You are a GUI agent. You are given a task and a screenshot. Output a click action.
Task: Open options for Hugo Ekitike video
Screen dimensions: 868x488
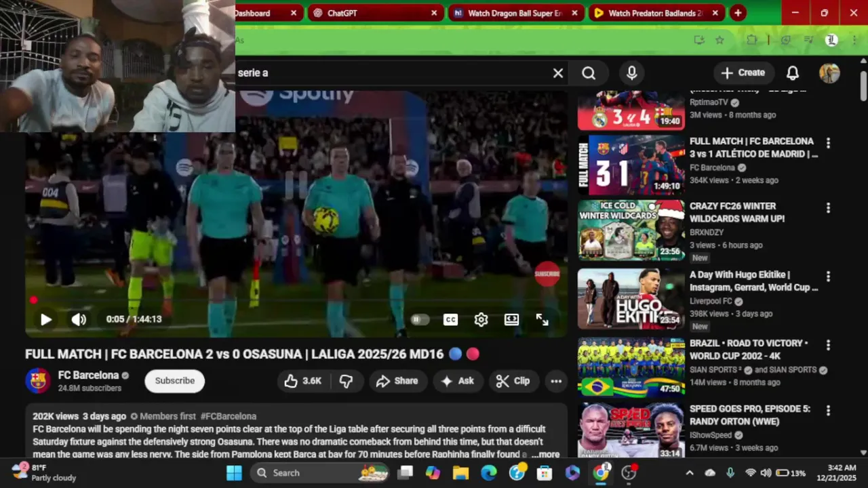[828, 277]
